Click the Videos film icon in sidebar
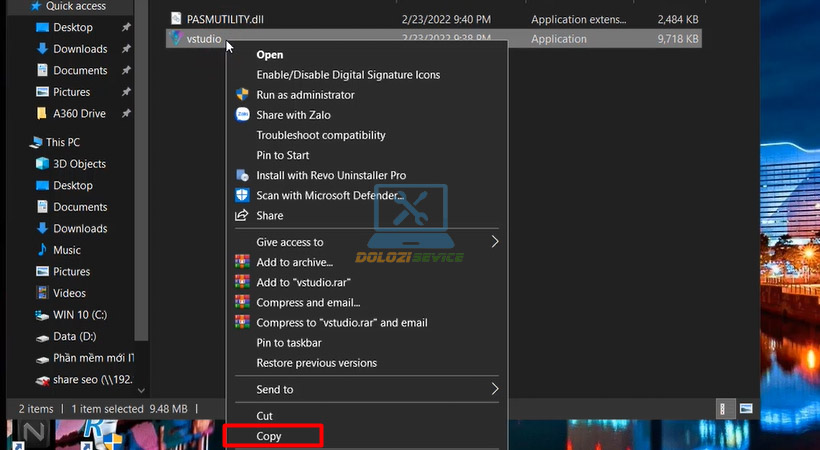The image size is (820, 450). pos(42,292)
